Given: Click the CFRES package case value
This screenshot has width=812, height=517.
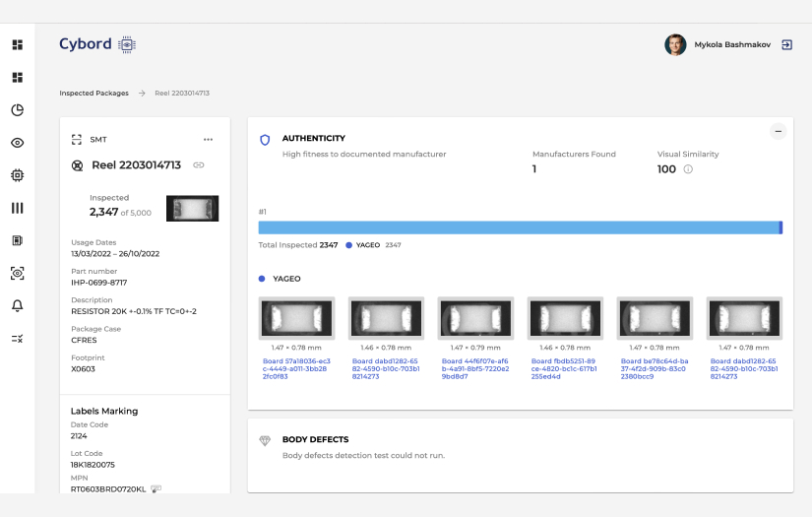Looking at the screenshot, I should point(84,341).
